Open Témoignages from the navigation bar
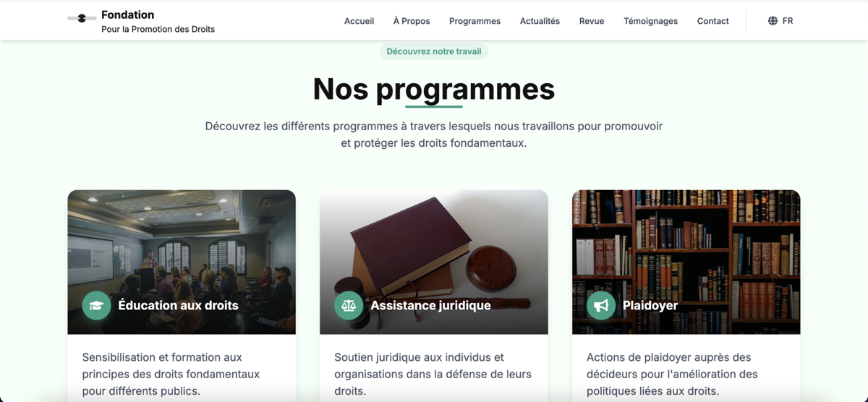868x402 pixels. click(650, 21)
